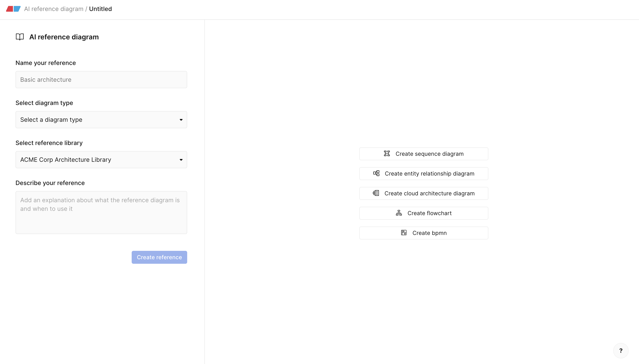
Task: Click Create bpmn
Action: click(423, 233)
